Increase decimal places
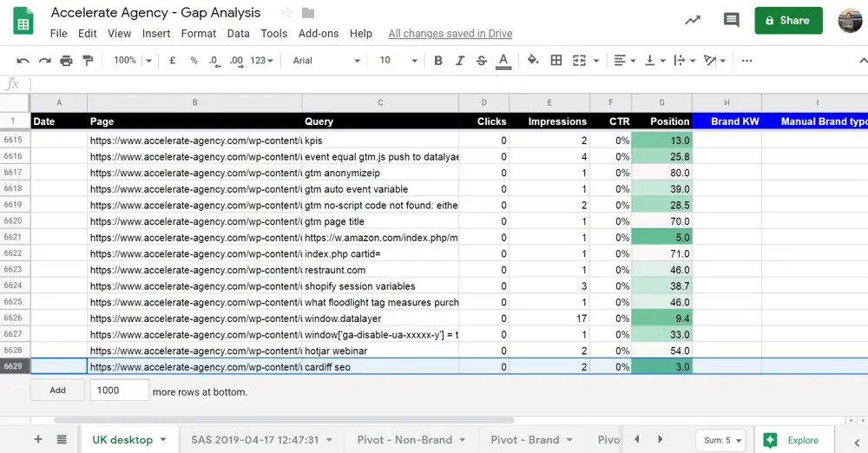Screen dimensions: 868x453 click(x=236, y=61)
